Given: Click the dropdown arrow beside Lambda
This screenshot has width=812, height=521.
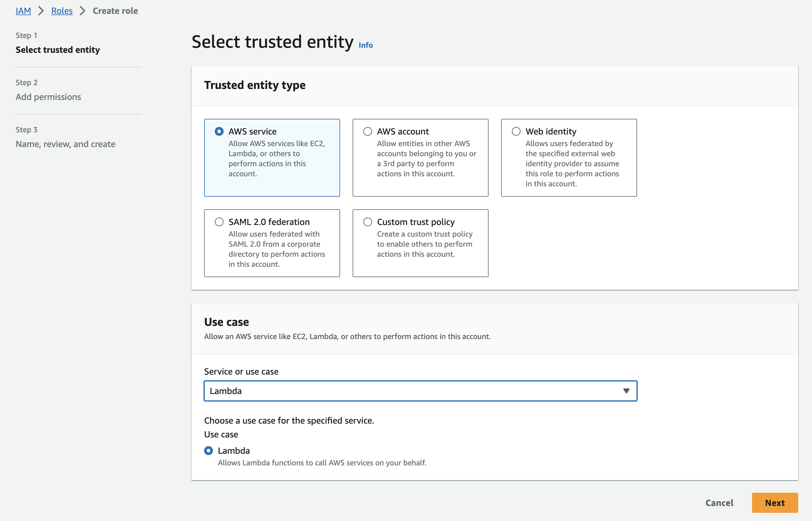Looking at the screenshot, I should click(626, 391).
